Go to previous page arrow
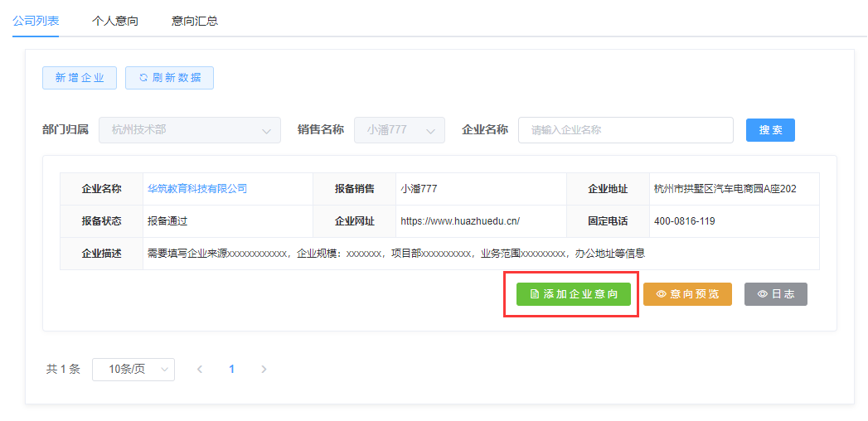Viewport: 868px width, 421px height. point(200,370)
